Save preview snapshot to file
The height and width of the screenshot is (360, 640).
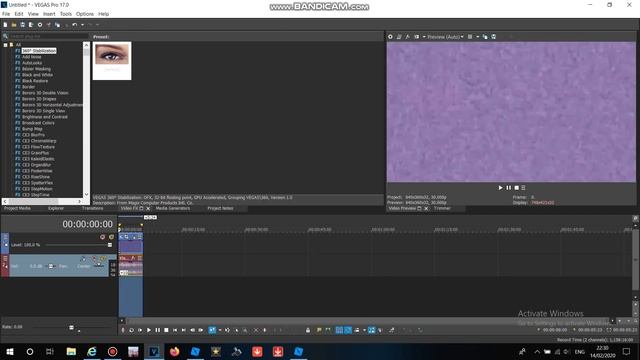pyautogui.click(x=494, y=37)
